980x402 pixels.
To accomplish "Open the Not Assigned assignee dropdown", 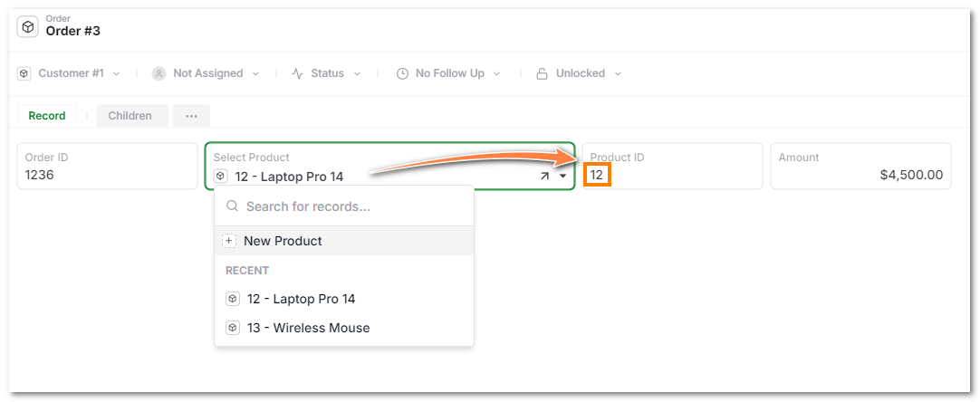I will pyautogui.click(x=255, y=73).
